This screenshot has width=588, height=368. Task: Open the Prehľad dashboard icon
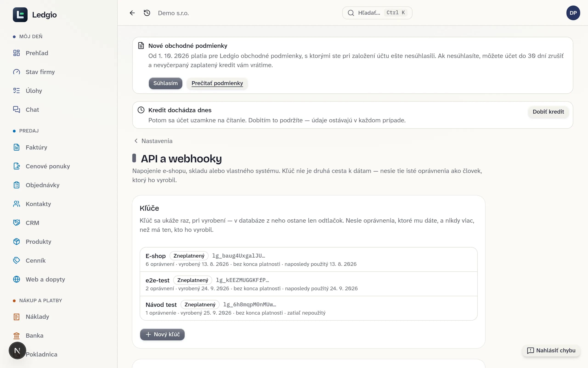(17, 53)
